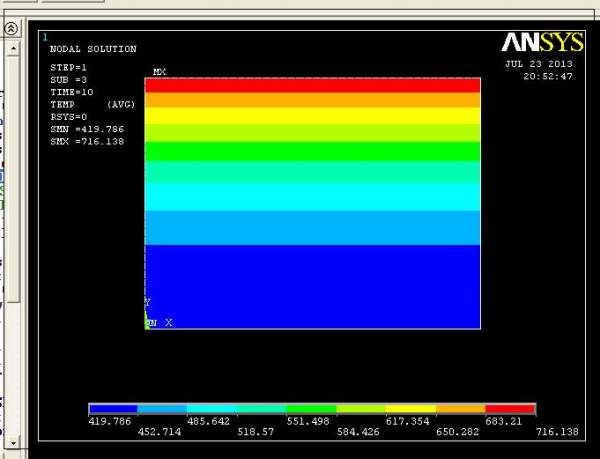Viewport: 600px width, 459px height.
Task: Click the legend value 650.282
Action: pos(458,432)
